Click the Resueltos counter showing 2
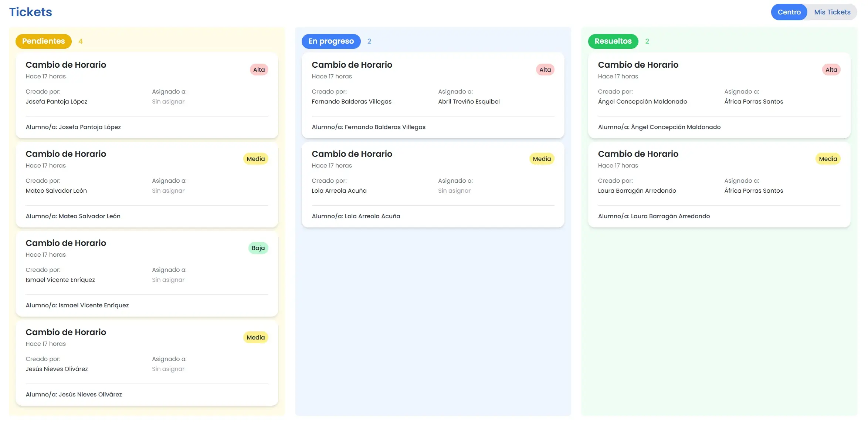 (647, 41)
